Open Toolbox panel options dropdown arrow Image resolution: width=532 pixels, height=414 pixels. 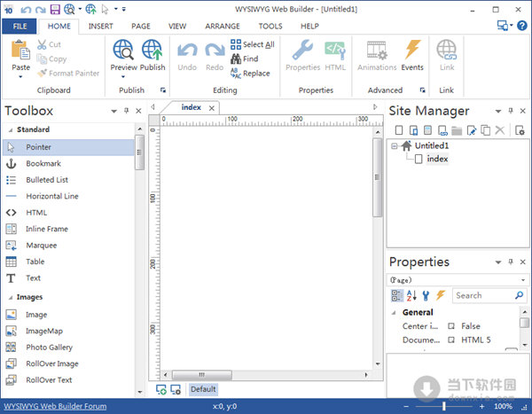coord(114,111)
